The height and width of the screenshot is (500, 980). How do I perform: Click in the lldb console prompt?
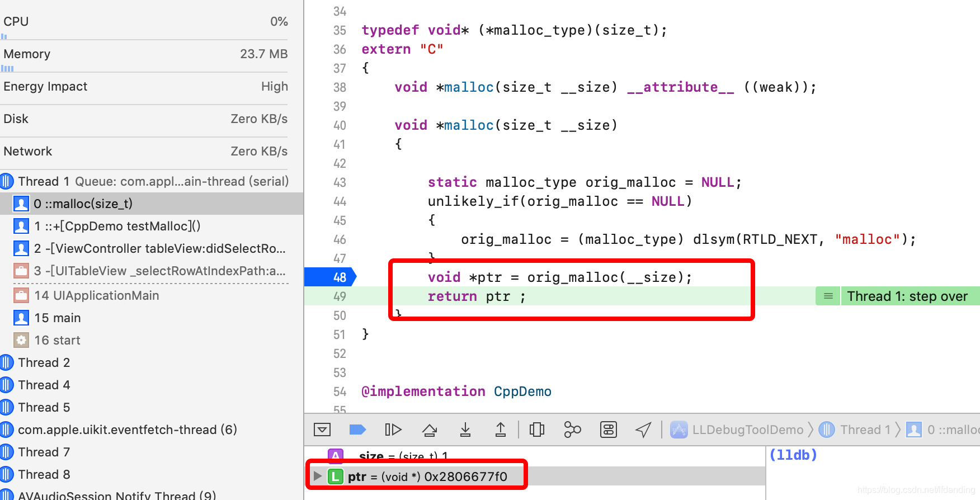click(793, 455)
